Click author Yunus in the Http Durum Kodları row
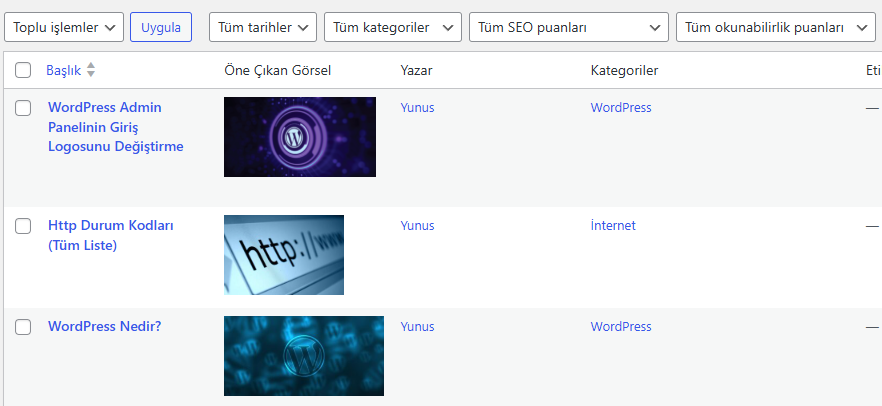This screenshot has height=406, width=882. pyautogui.click(x=417, y=226)
